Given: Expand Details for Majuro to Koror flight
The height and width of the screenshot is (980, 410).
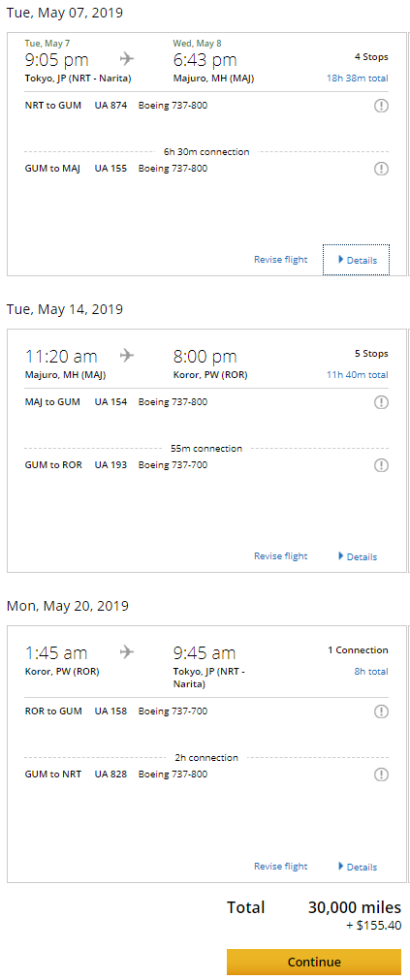Looking at the screenshot, I should click(x=358, y=556).
